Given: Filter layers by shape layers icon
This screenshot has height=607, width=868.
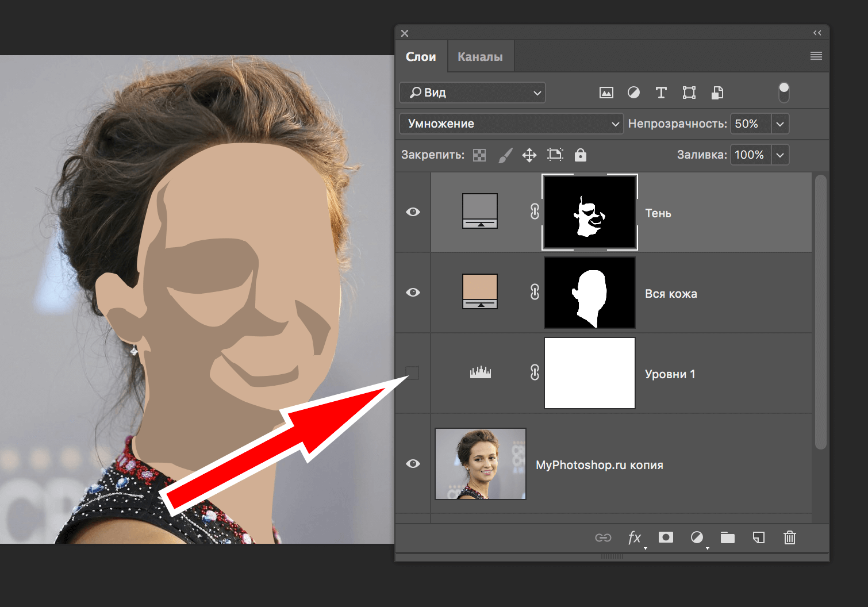Looking at the screenshot, I should coord(689,93).
